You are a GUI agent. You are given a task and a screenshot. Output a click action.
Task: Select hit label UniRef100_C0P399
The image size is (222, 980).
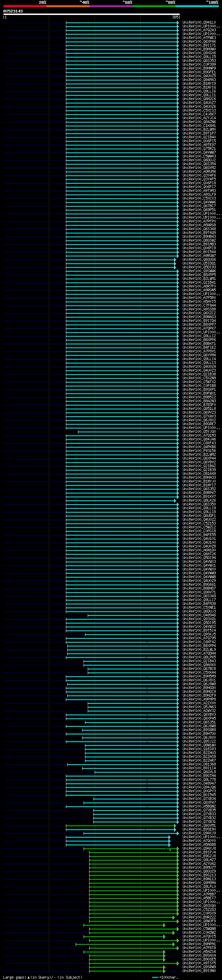pyautogui.click(x=199, y=64)
